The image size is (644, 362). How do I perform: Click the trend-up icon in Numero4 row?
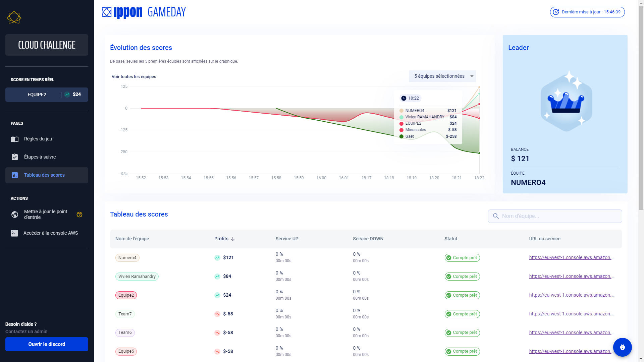point(217,258)
